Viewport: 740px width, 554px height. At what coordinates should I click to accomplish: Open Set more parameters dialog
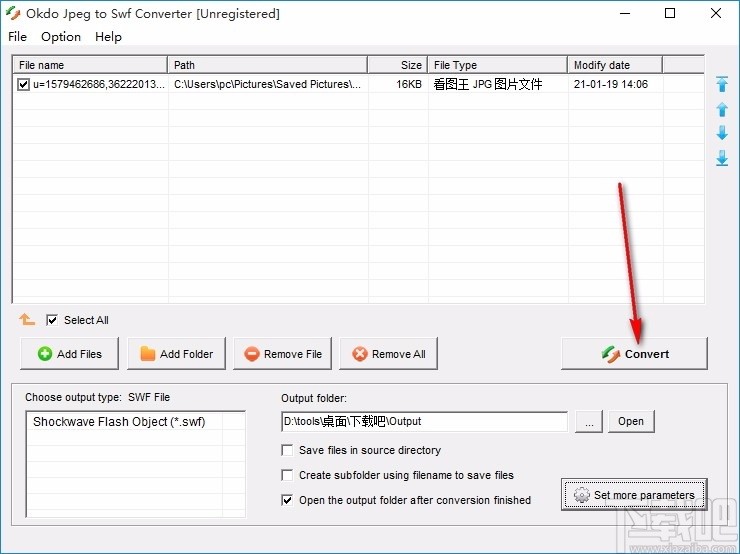pos(634,495)
